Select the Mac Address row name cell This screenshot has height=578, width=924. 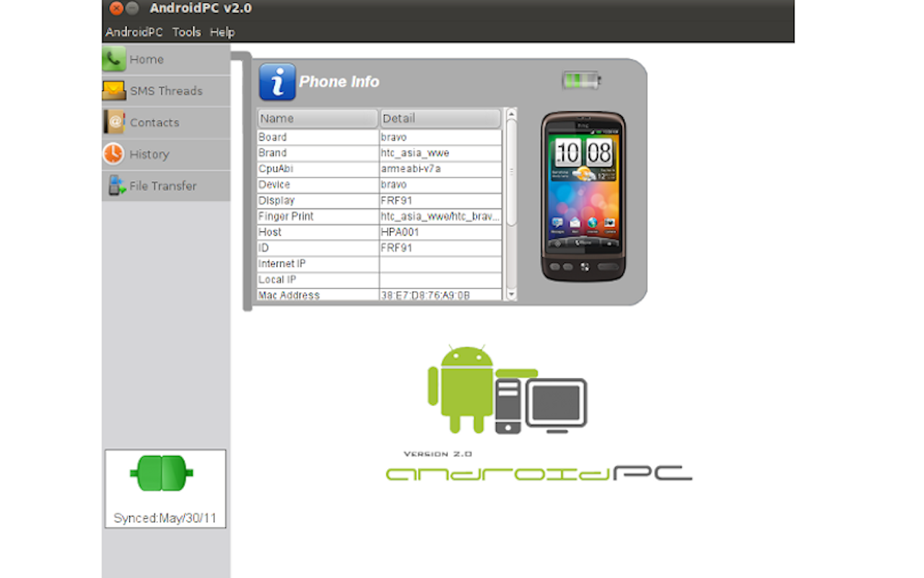pyautogui.click(x=318, y=295)
